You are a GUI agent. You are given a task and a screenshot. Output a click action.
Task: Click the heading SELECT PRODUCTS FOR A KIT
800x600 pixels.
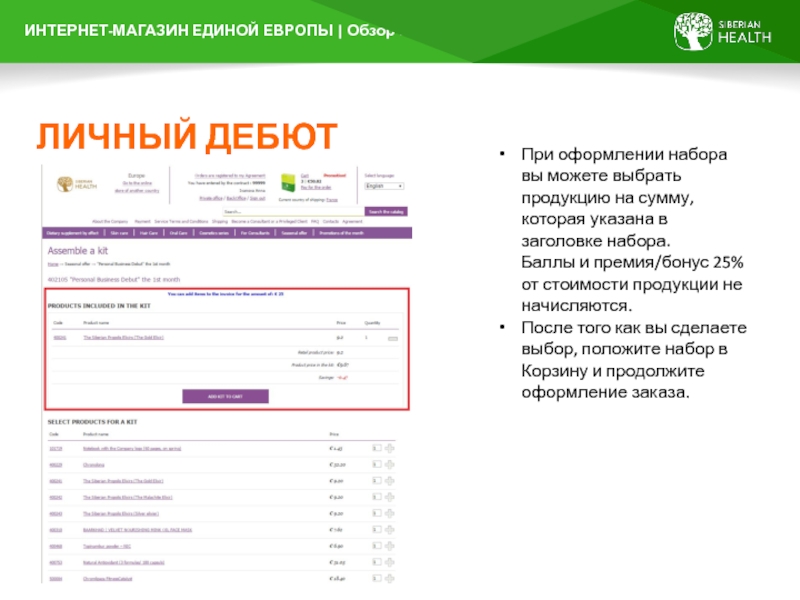[92, 422]
